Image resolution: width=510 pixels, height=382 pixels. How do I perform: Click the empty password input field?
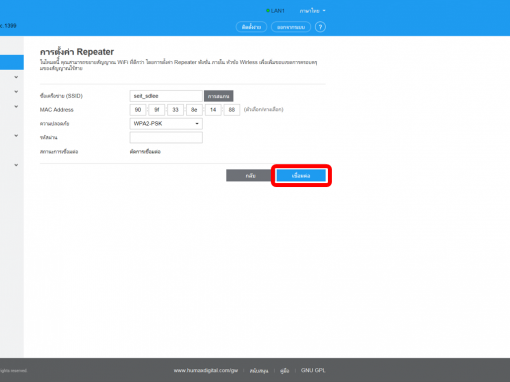click(x=166, y=137)
